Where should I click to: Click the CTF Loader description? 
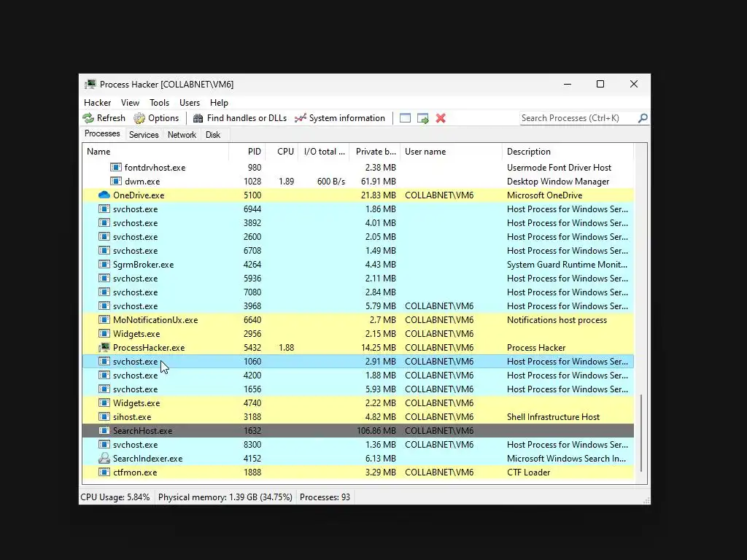pos(528,472)
